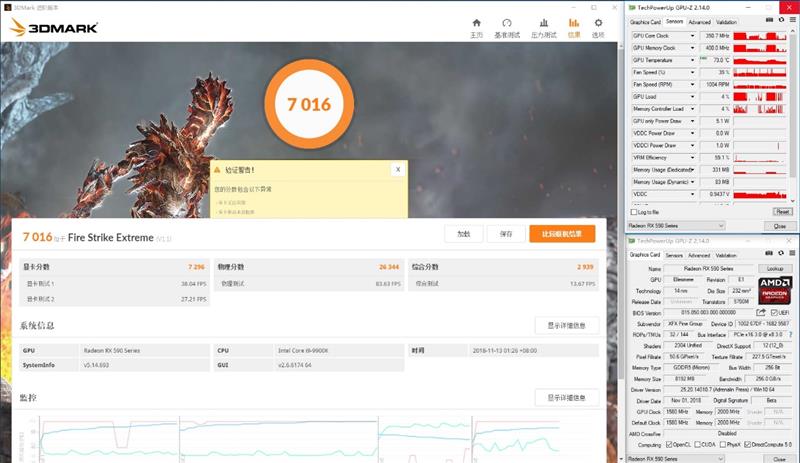
Task: Open Advanced tab in lower GPU-Z window
Action: tap(699, 255)
